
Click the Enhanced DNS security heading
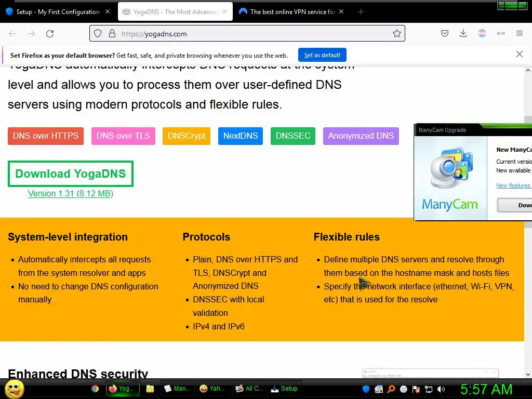point(78,374)
